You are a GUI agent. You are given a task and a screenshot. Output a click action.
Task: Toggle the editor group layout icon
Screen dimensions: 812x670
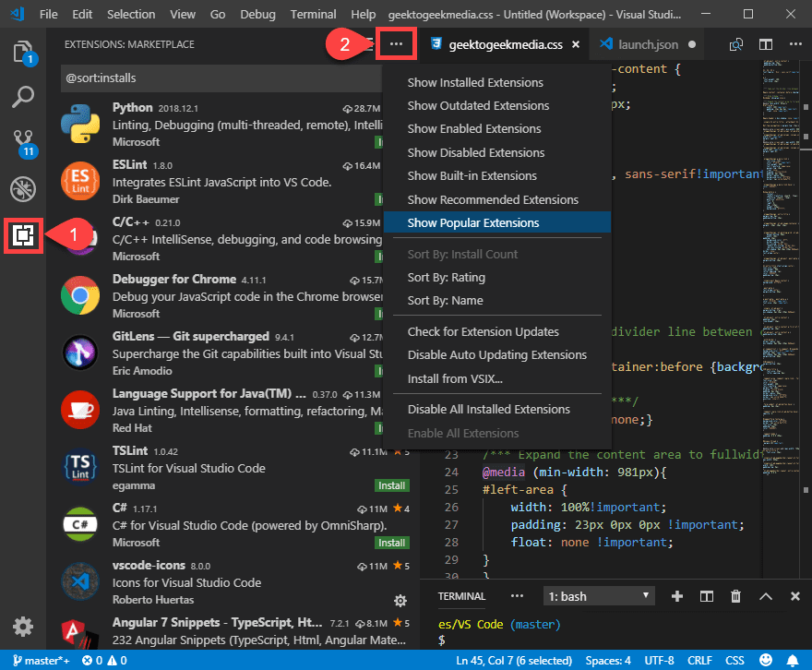(x=767, y=43)
